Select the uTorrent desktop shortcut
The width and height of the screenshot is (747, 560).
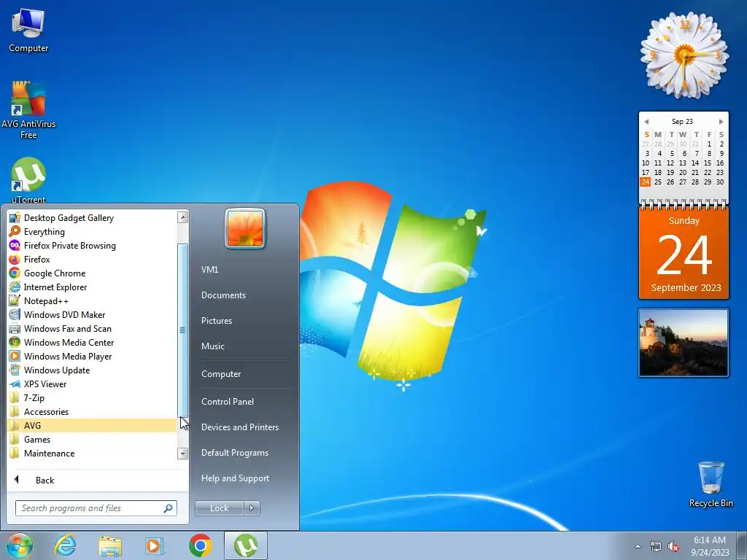tap(28, 181)
